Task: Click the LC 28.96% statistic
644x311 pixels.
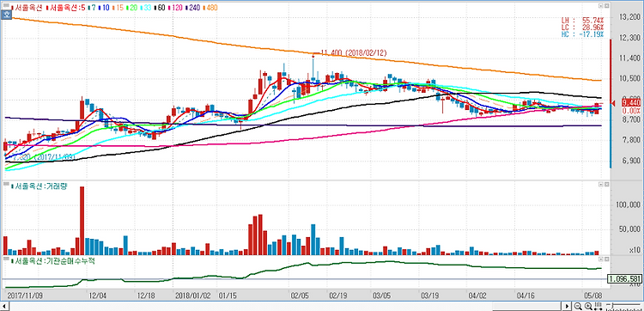Action: pyautogui.click(x=583, y=27)
